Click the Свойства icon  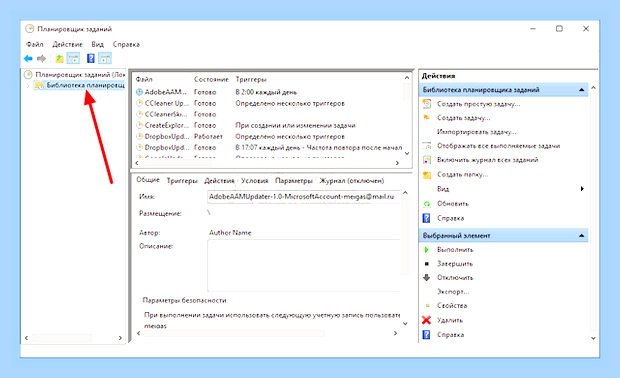[x=427, y=306]
